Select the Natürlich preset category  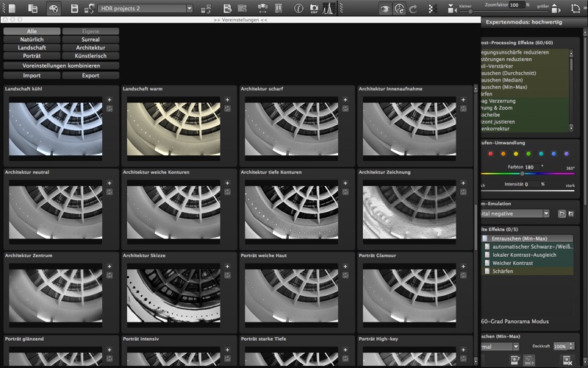[x=32, y=40]
